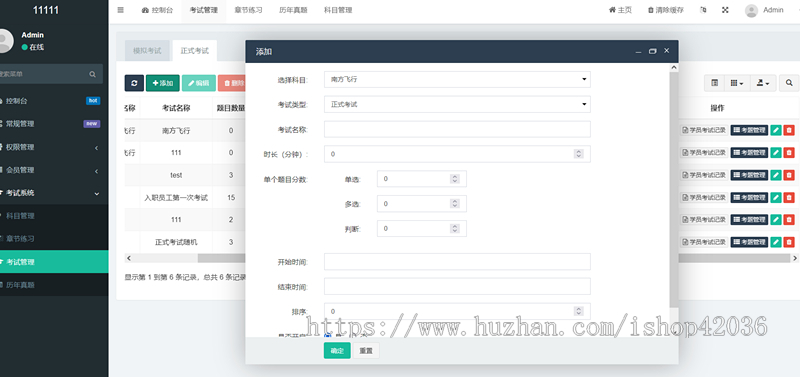Open 考题管理 for the 南方飞行 row
Screen dimensions: 800x377
click(749, 130)
